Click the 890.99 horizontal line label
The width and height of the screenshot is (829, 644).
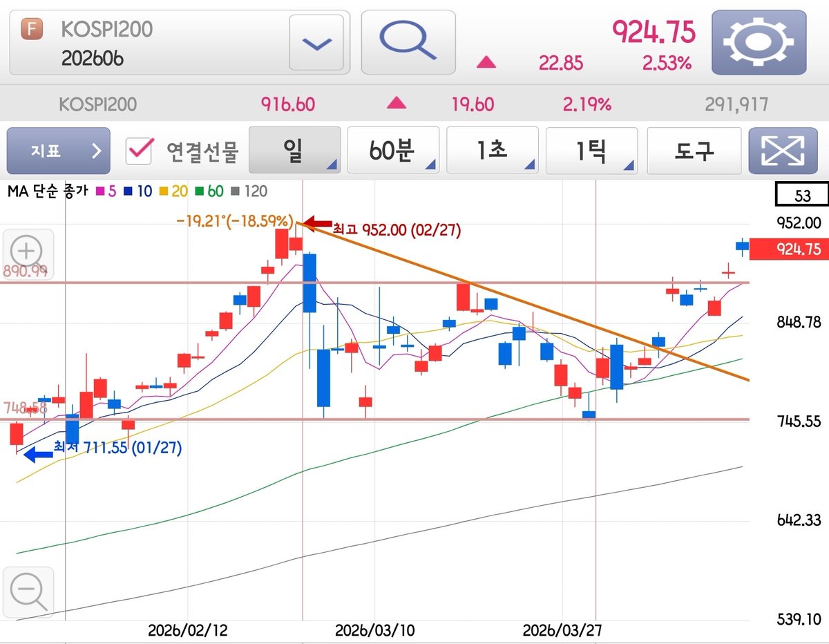[25, 272]
